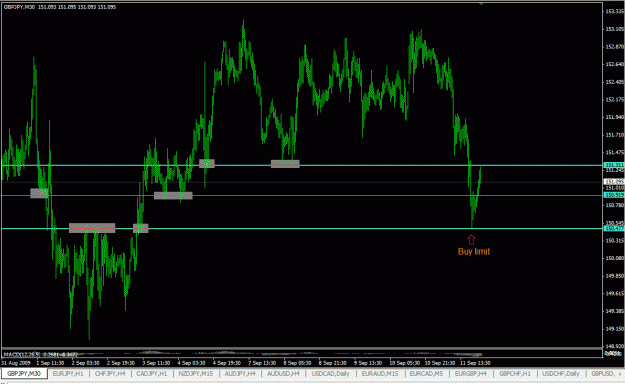Click the 3 Sep 11:30 time label
This screenshot has width=625, height=384.
[x=156, y=363]
